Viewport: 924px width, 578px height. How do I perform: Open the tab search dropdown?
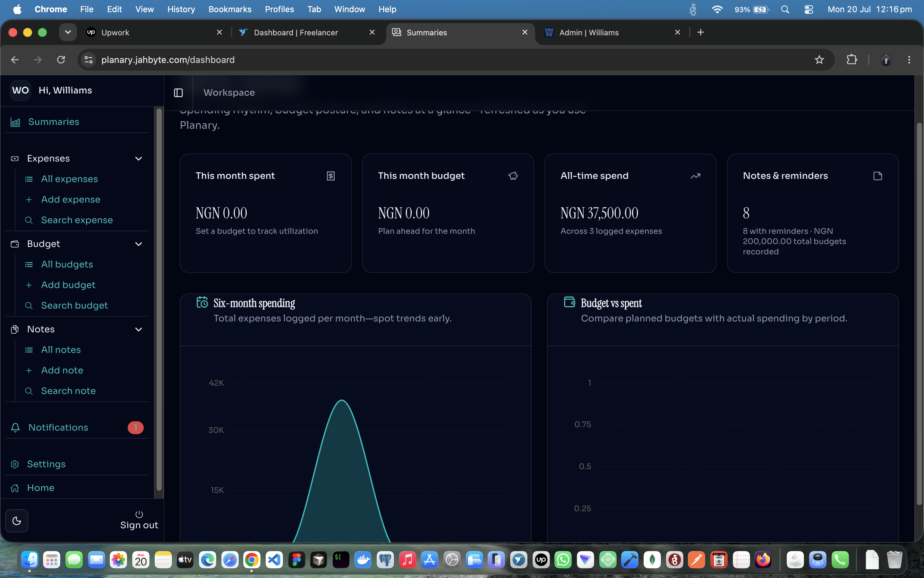click(x=68, y=32)
